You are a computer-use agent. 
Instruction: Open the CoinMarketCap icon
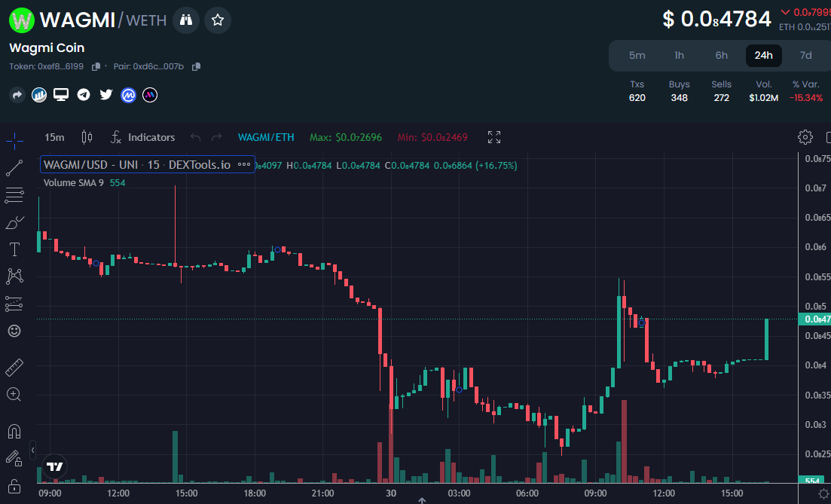[128, 95]
